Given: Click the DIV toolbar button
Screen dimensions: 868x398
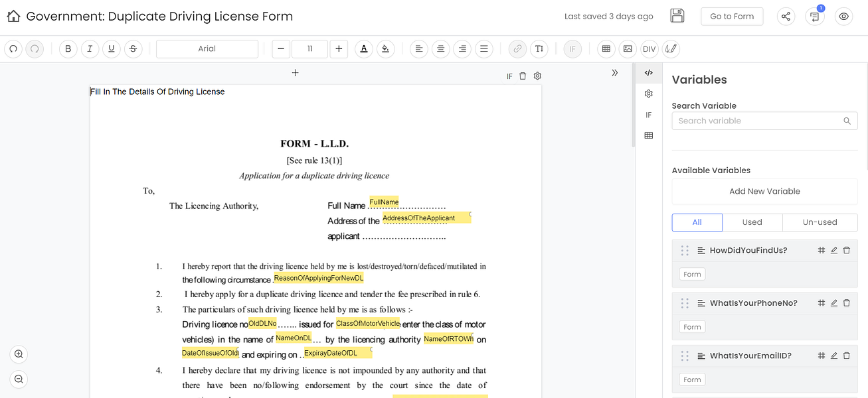Looking at the screenshot, I should tap(649, 48).
